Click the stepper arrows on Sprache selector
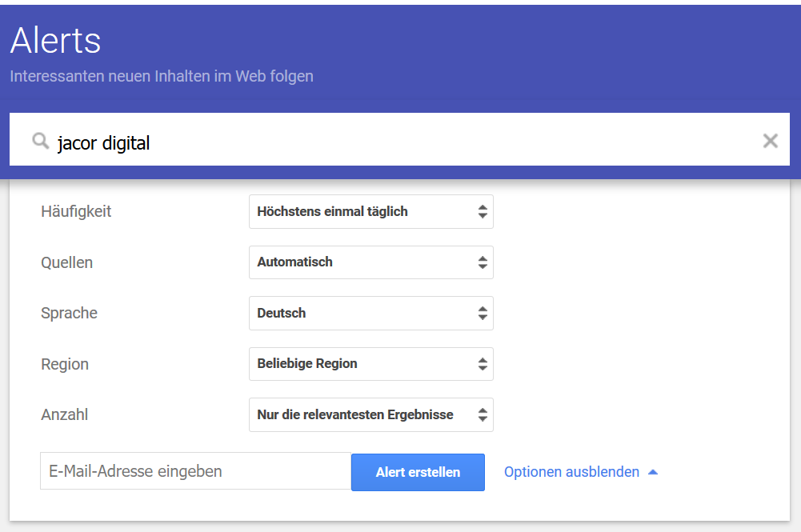The image size is (801, 532). (482, 313)
